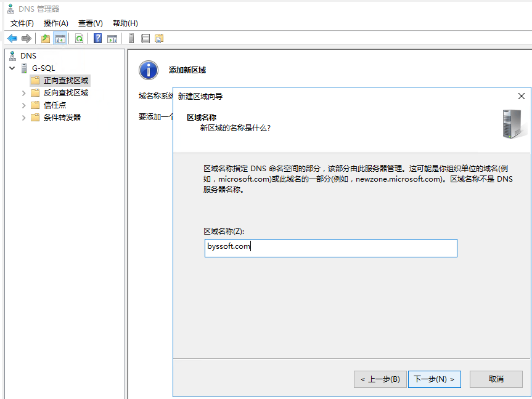Expand the 信任点 node
The width and height of the screenshot is (532, 399).
23,105
